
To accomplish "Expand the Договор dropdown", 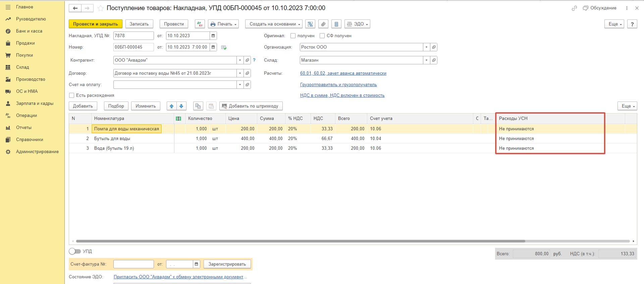I will 240,73.
